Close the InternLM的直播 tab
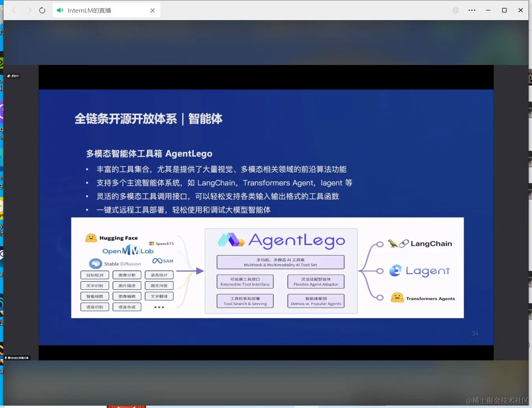The image size is (532, 408). [152, 11]
